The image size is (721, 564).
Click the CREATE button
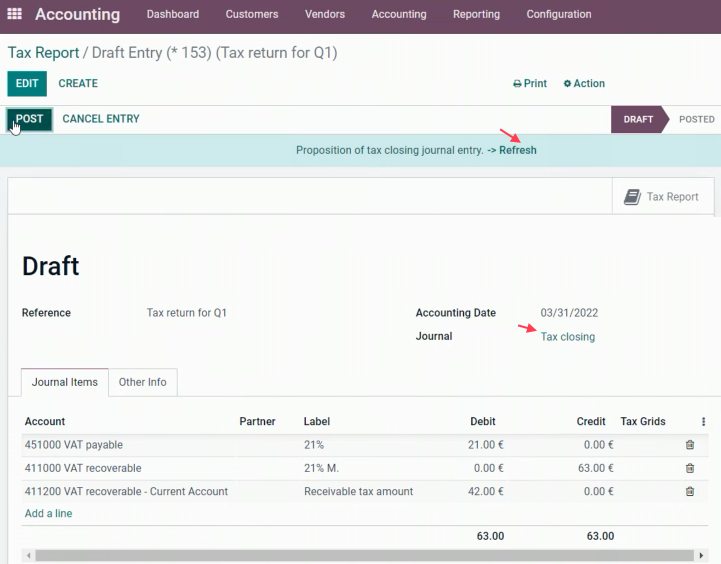coord(78,83)
